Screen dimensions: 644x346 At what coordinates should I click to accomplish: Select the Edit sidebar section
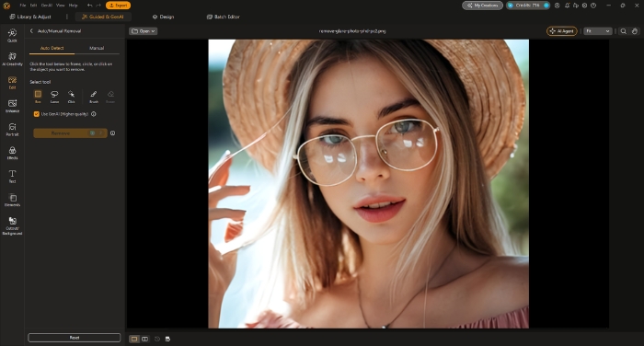point(12,83)
